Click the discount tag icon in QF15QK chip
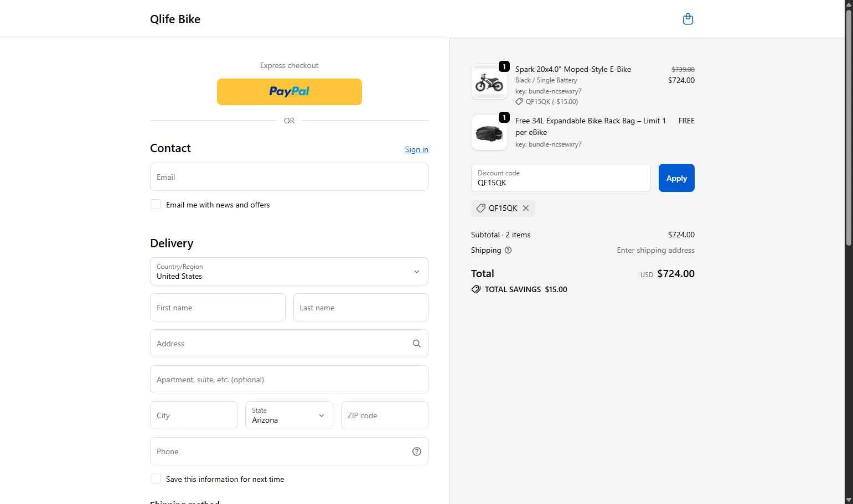 click(481, 208)
